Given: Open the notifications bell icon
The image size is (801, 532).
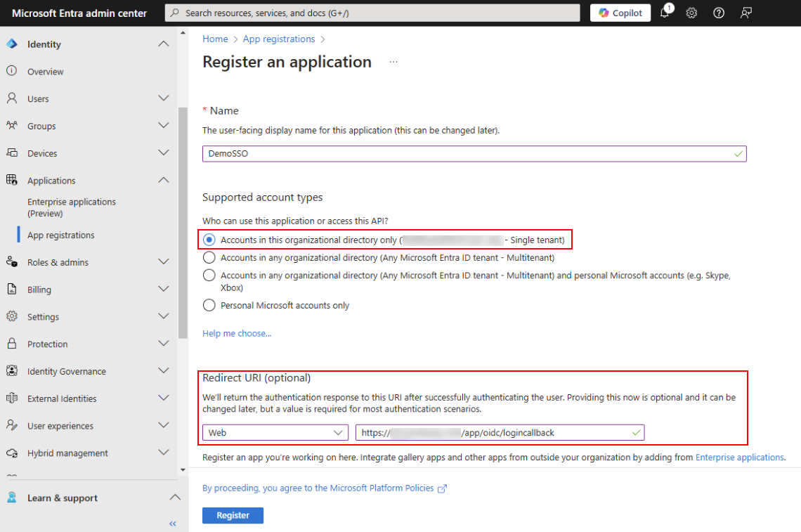Looking at the screenshot, I should click(x=665, y=13).
